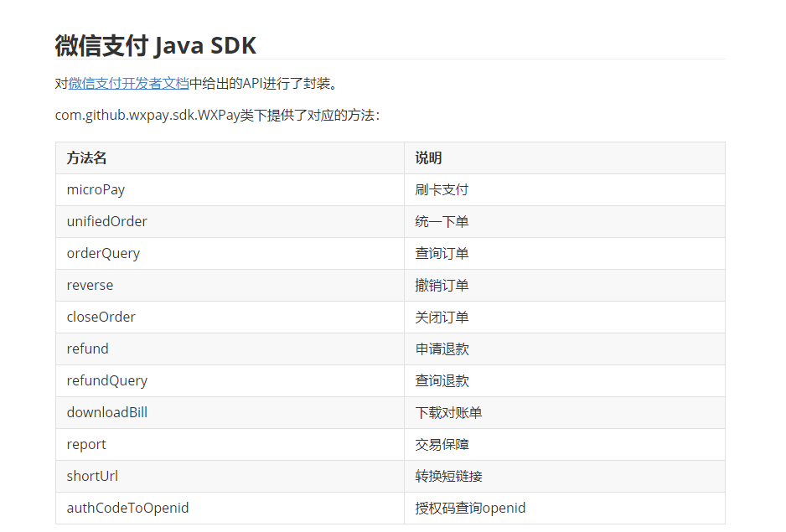Click the 查询订单 description cell

tap(565, 253)
